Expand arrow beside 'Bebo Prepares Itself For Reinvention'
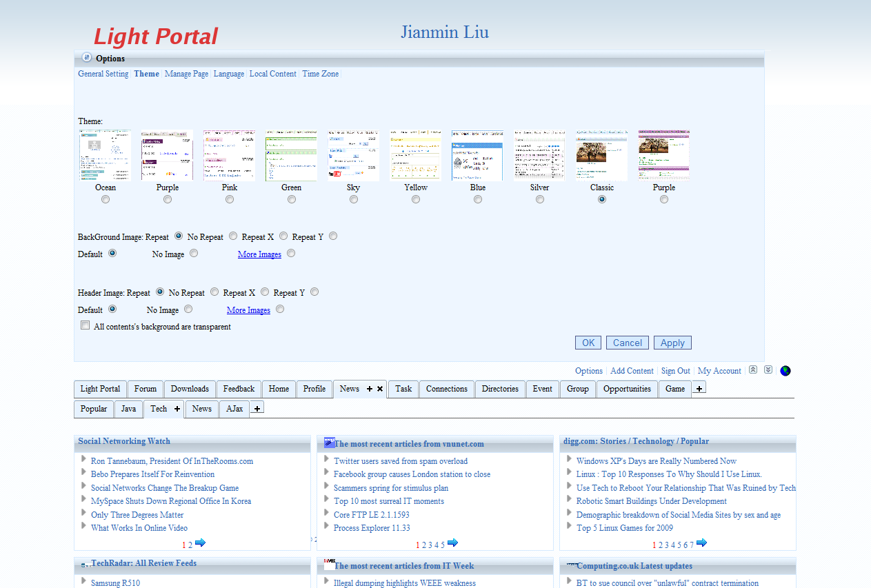The height and width of the screenshot is (588, 871). point(83,472)
